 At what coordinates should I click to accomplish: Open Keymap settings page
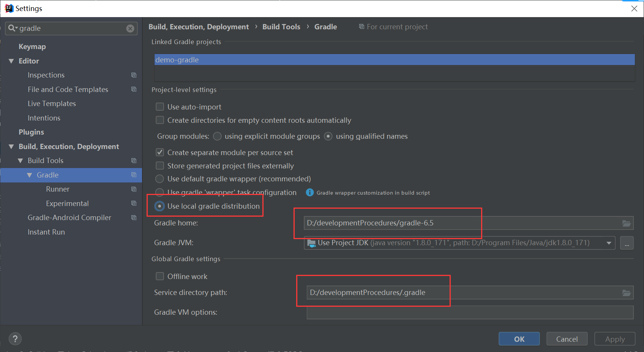[x=32, y=47]
